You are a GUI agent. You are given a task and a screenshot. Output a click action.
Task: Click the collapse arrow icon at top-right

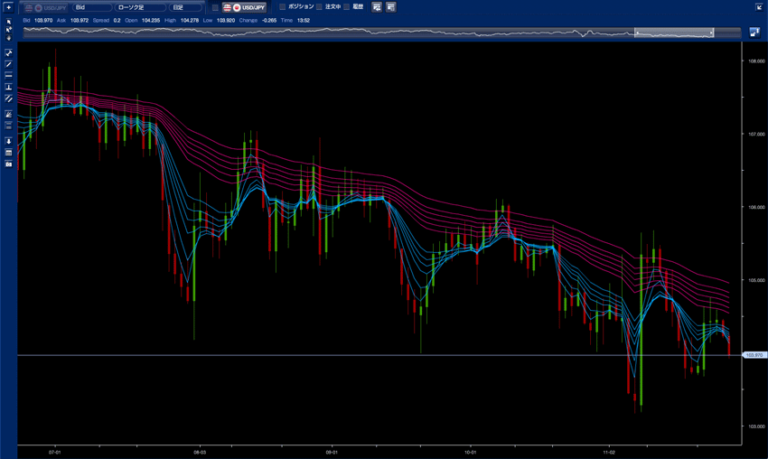coord(757,7)
